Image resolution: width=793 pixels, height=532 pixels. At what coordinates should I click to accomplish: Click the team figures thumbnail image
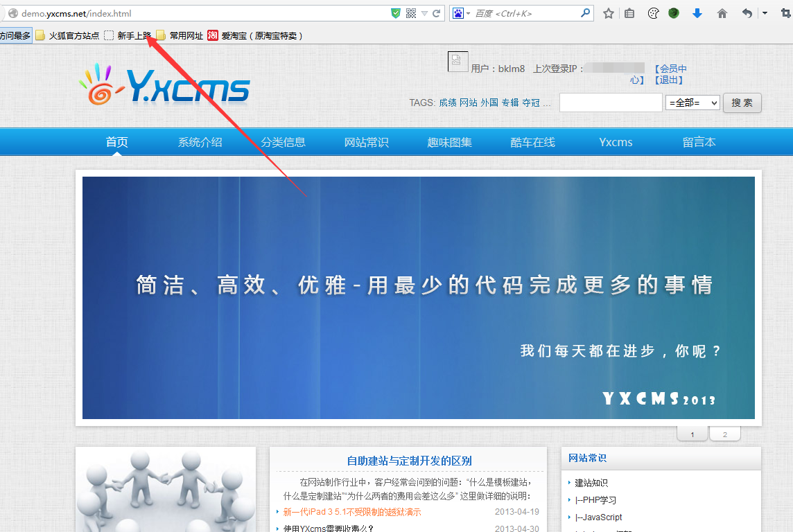[166, 490]
